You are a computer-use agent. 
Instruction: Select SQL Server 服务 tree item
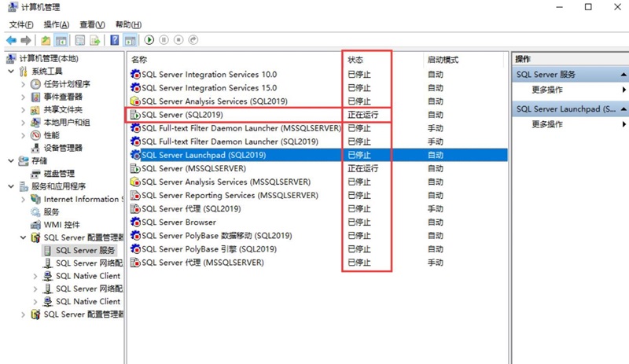(85, 251)
